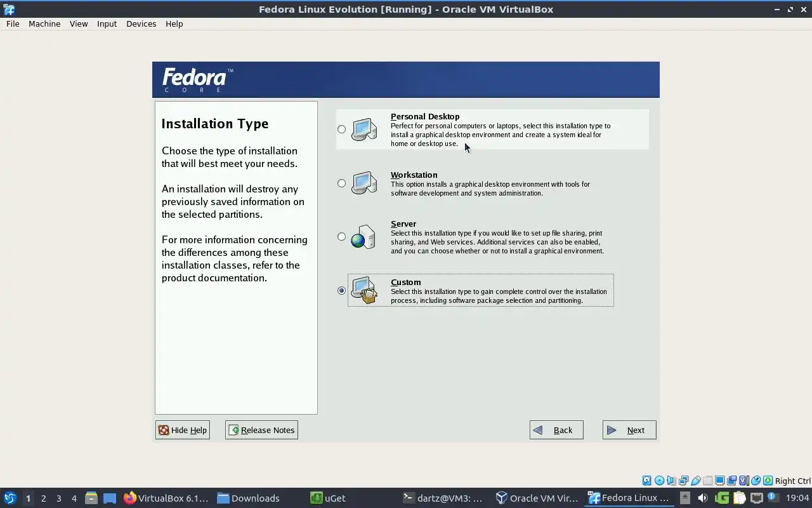Go Back to previous installer step

(556, 430)
